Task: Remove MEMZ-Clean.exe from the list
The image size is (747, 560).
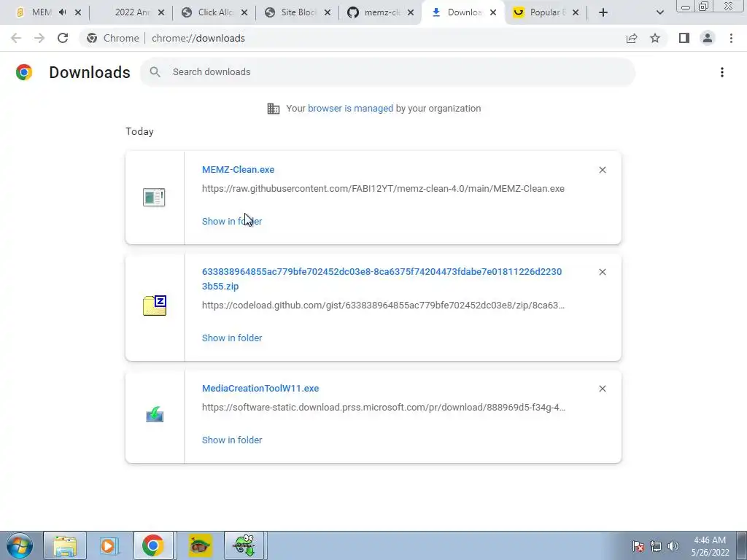Action: (603, 170)
